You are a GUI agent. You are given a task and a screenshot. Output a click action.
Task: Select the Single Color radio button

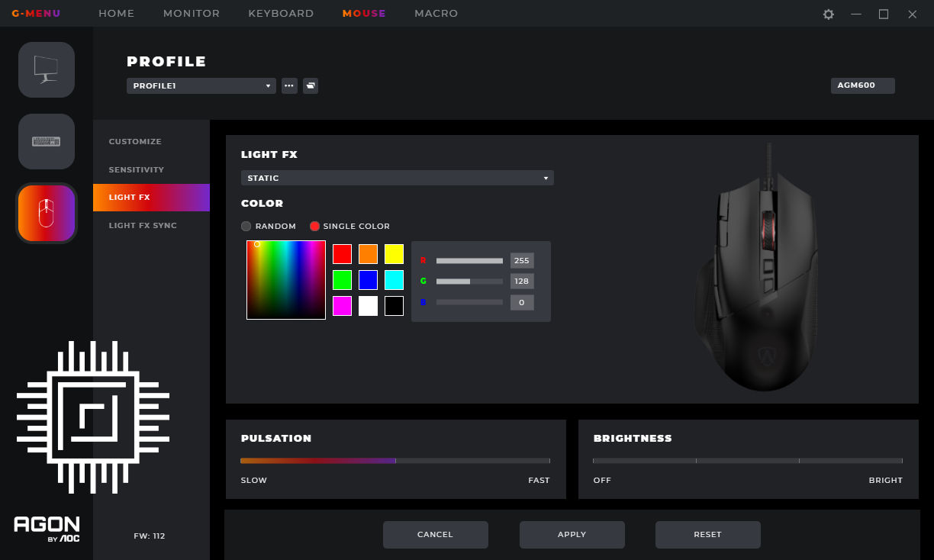pyautogui.click(x=314, y=227)
